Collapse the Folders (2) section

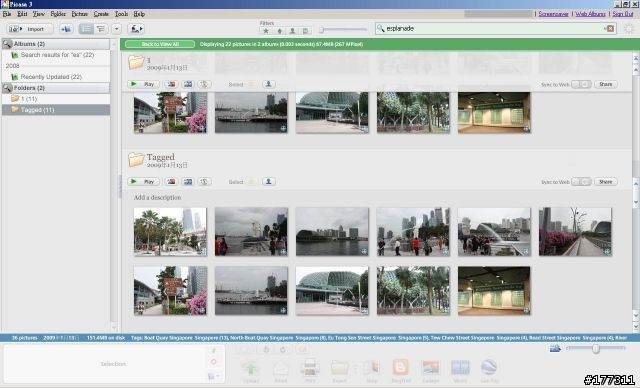pos(56,88)
